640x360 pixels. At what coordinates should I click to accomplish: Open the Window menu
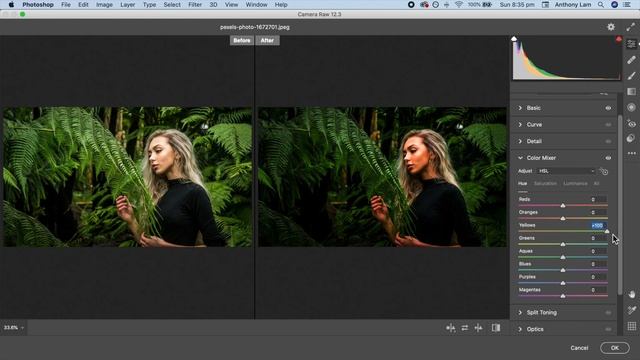(x=256, y=4)
